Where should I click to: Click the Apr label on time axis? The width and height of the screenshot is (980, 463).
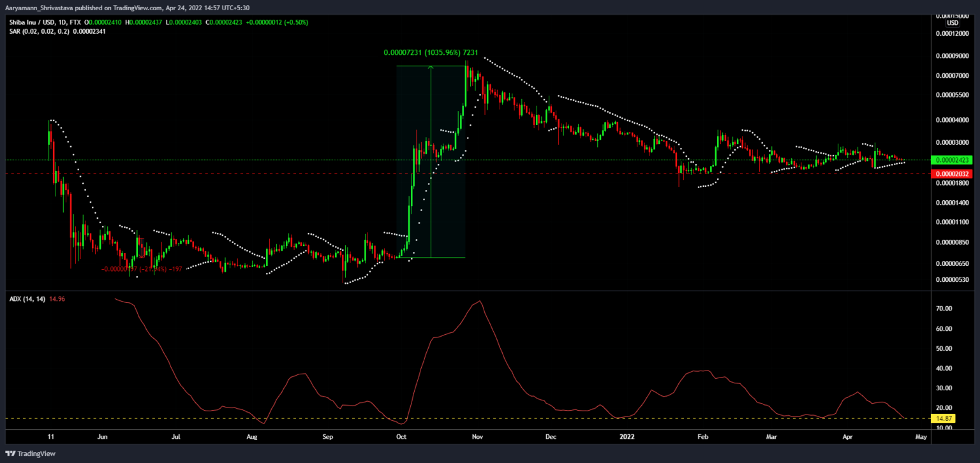847,437
